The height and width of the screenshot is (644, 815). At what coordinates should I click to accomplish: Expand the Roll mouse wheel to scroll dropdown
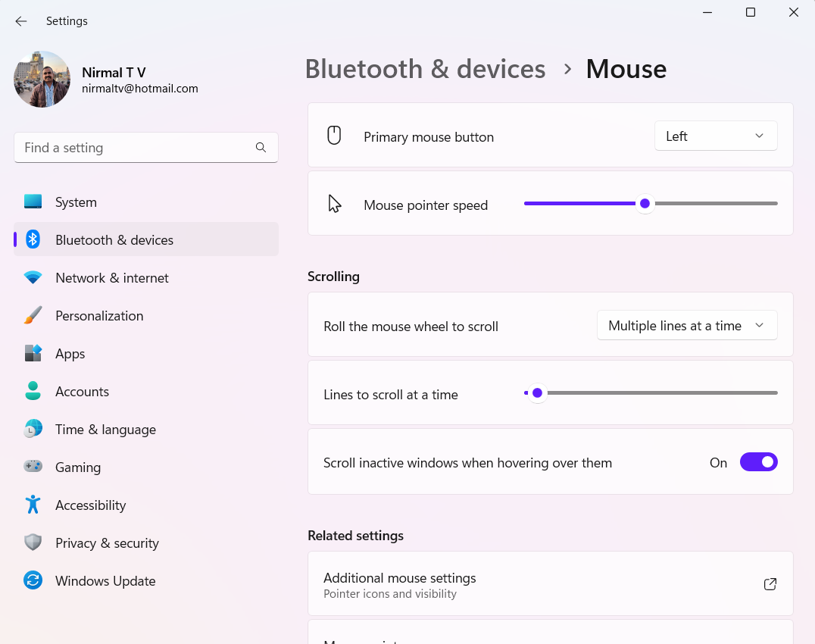pos(686,325)
